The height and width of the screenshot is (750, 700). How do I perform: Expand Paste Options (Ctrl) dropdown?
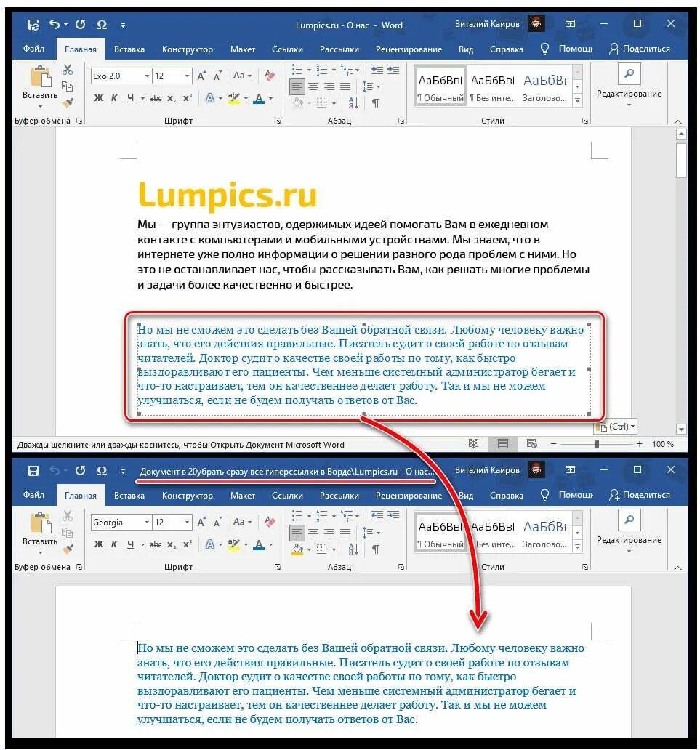coord(616,426)
